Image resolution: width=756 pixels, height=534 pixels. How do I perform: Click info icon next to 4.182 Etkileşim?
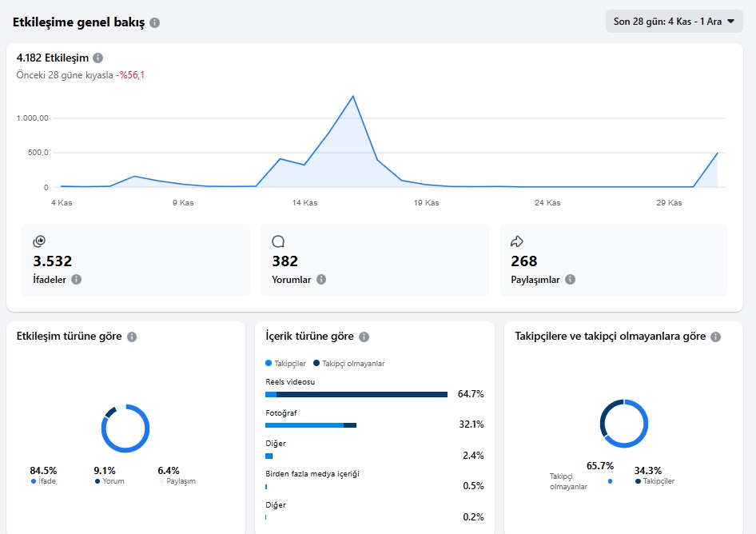pyautogui.click(x=97, y=58)
